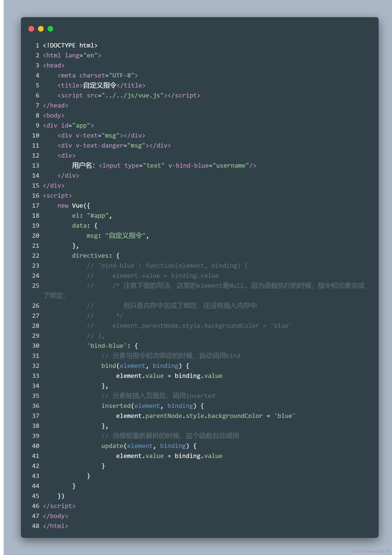Click comment 但只是内存中完成了绑定 line
The width and height of the screenshot is (392, 555).
pos(172,306)
